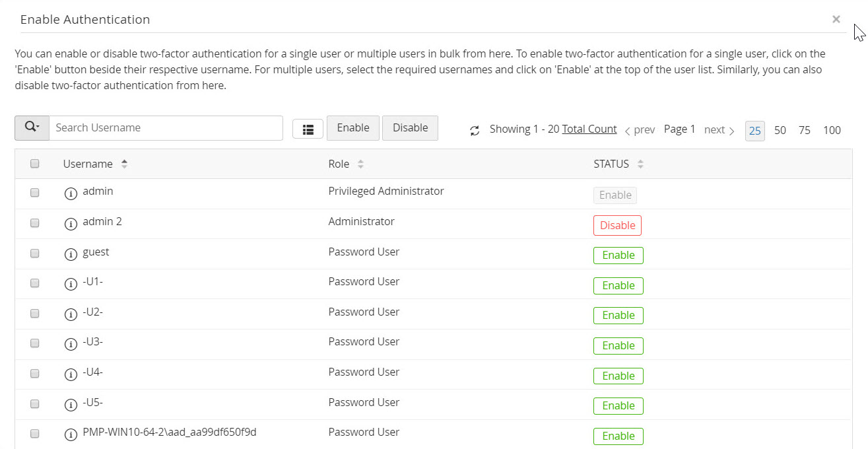Click the info icon beside guest
The width and height of the screenshot is (868, 449).
click(x=71, y=254)
